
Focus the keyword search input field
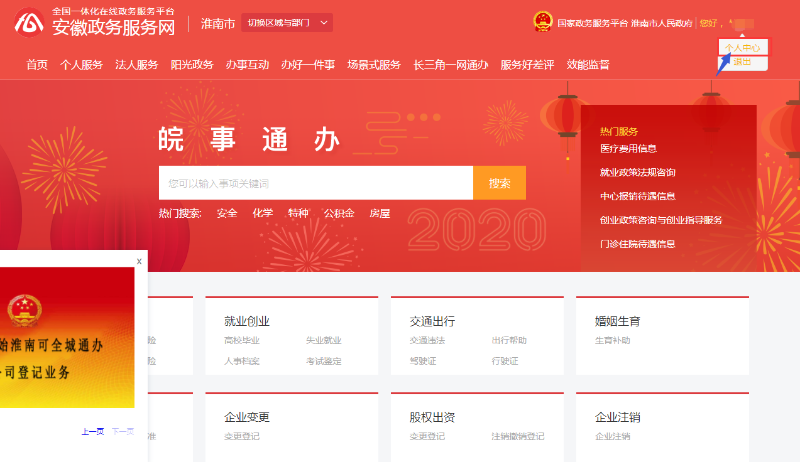pos(315,183)
